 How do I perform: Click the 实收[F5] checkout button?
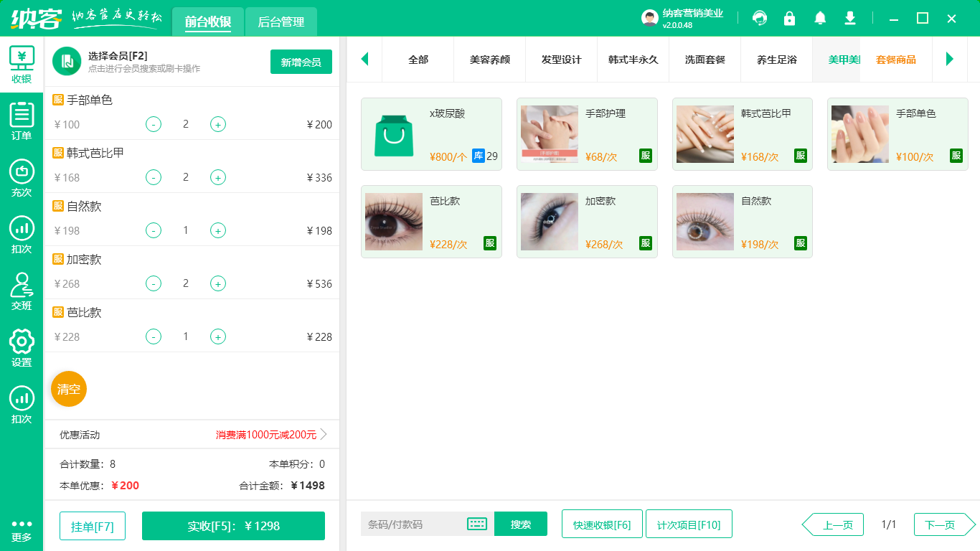coord(232,526)
